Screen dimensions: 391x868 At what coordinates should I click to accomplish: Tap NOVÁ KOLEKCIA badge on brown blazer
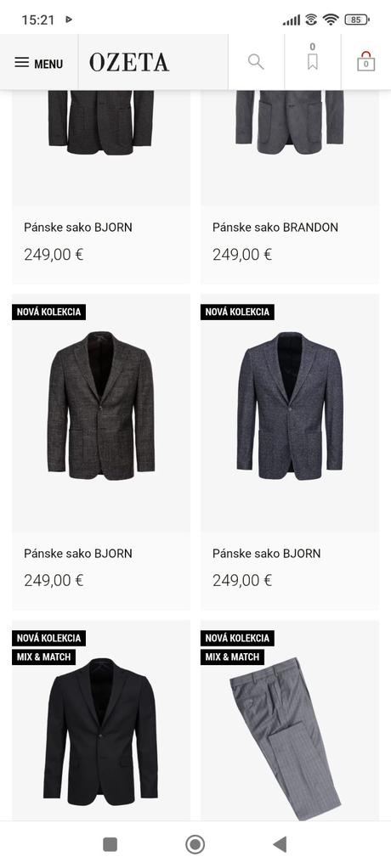click(48, 312)
